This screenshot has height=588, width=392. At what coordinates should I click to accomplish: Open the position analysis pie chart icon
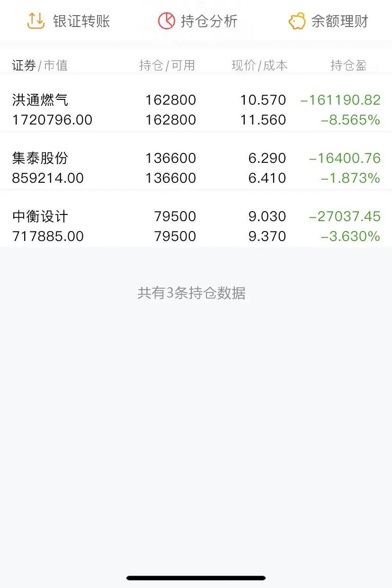point(166,21)
